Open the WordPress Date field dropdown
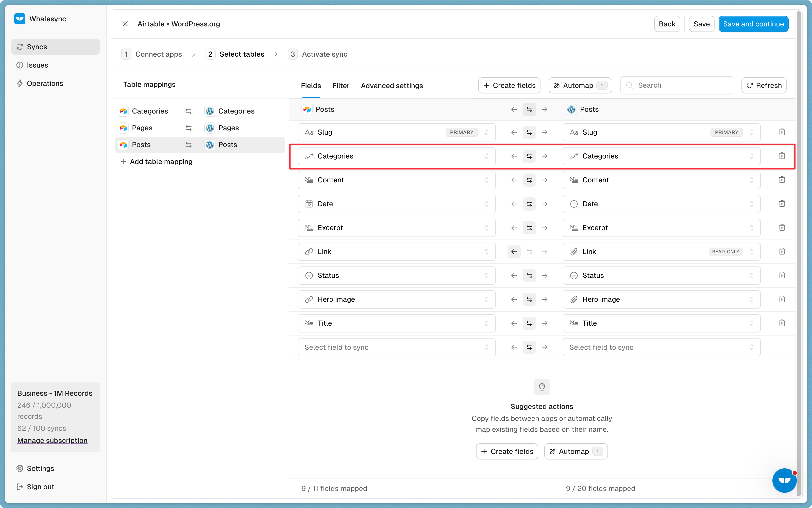 tap(661, 204)
